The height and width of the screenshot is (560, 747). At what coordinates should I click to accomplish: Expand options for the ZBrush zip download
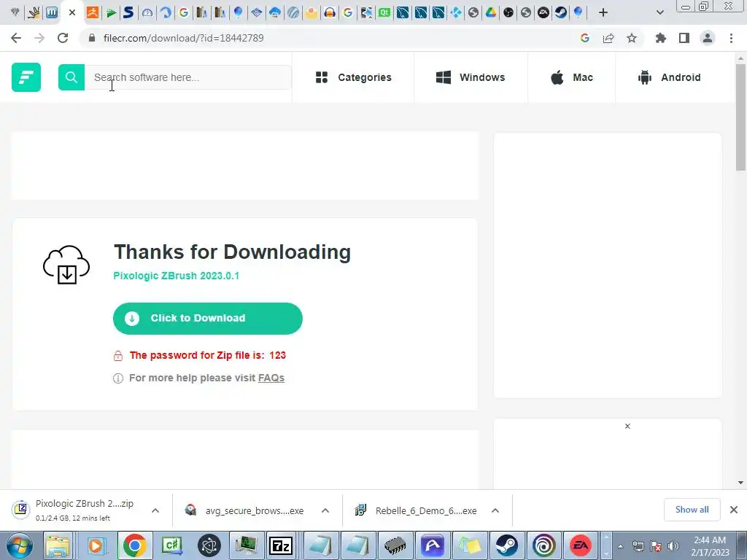(x=155, y=510)
